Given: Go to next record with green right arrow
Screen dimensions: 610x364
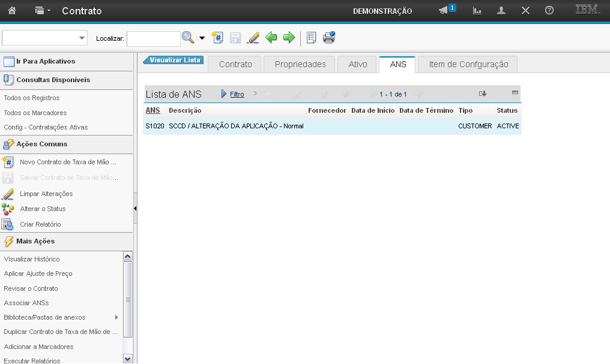Looking at the screenshot, I should pos(289,38).
